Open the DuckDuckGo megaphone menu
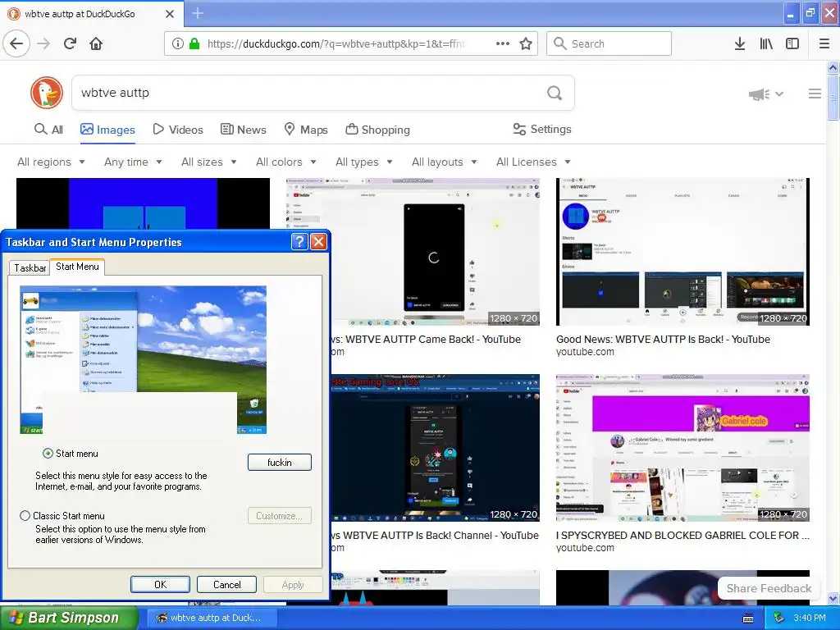This screenshot has height=630, width=840. pyautogui.click(x=766, y=94)
